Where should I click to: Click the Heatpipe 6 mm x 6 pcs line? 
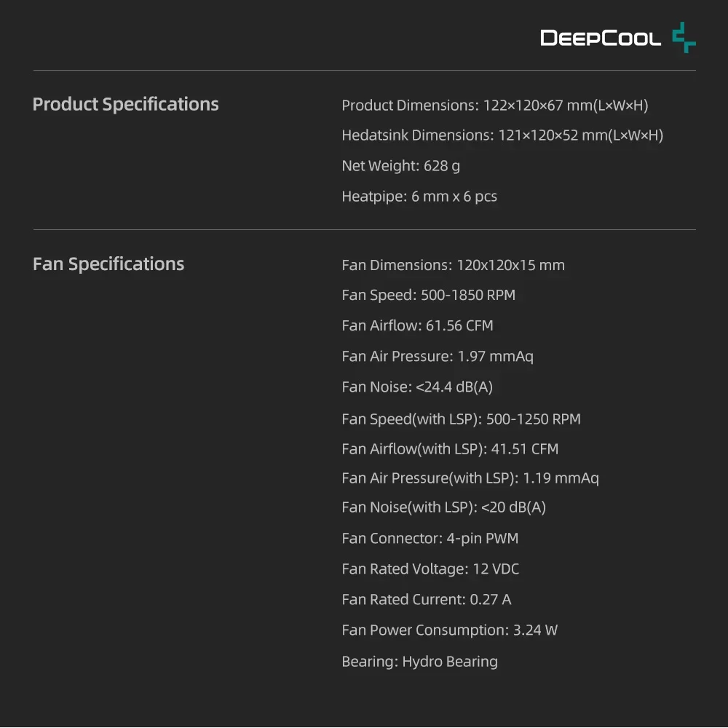coord(419,197)
